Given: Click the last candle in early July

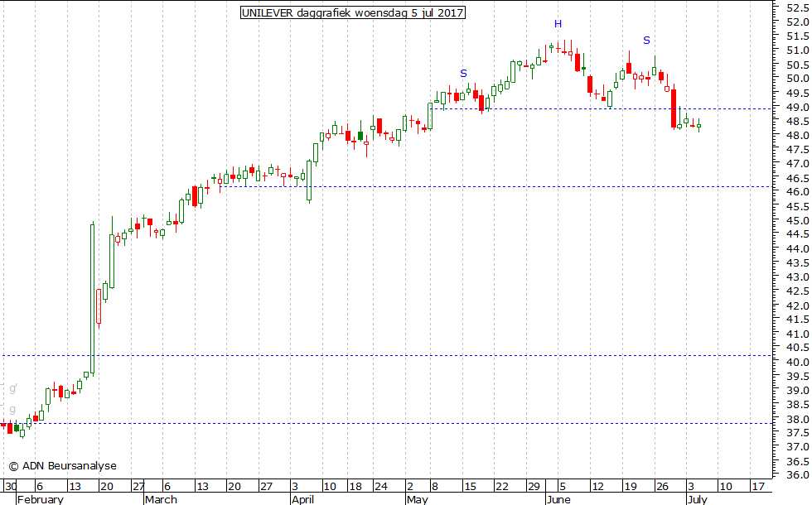Looking at the screenshot, I should [x=698, y=126].
